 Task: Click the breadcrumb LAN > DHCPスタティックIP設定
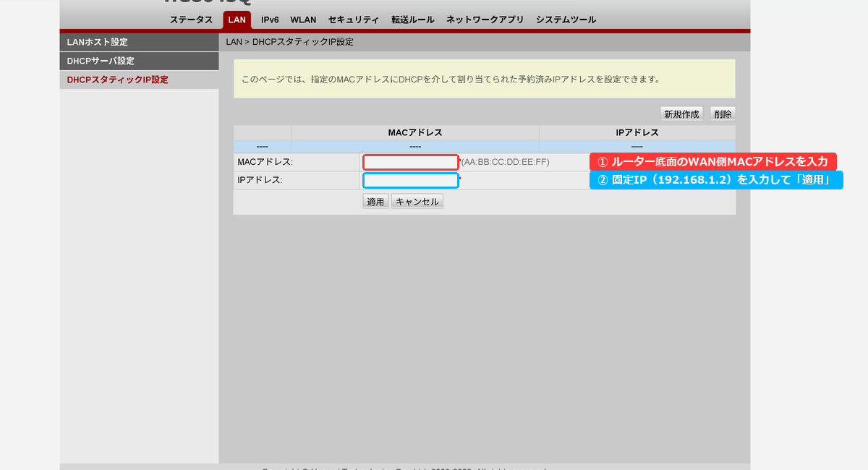point(290,42)
